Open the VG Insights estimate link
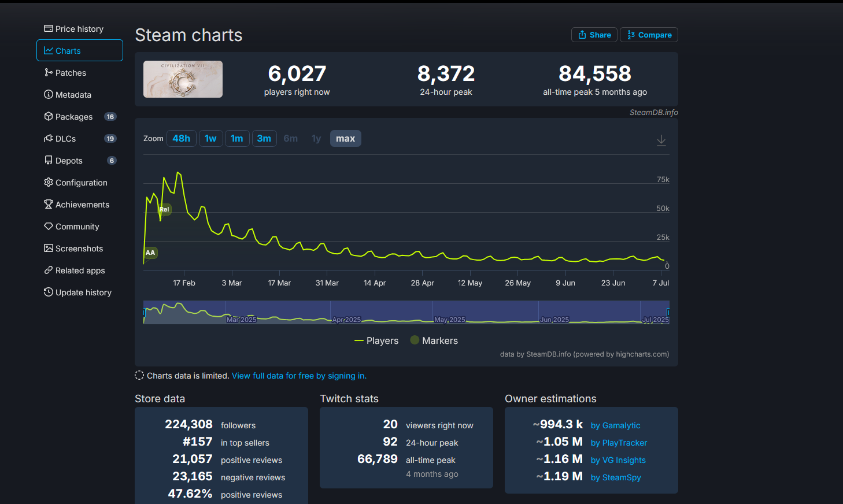 click(618, 460)
